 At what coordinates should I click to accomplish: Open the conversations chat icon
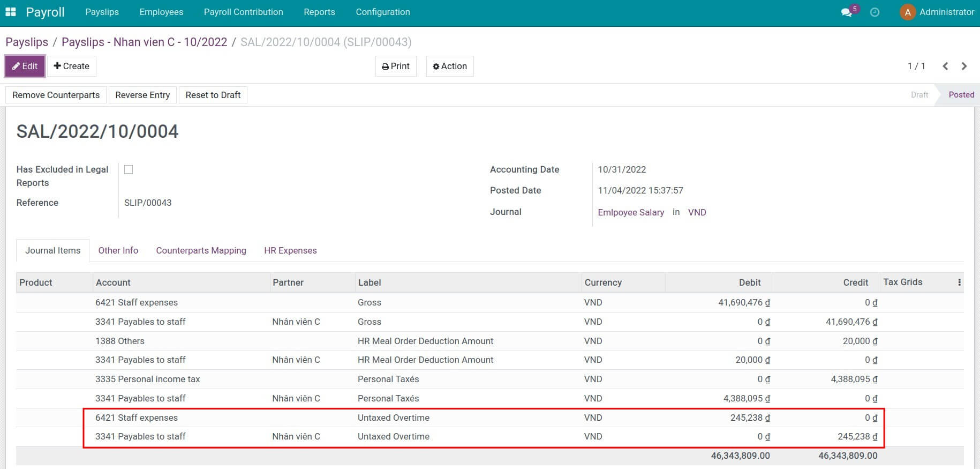[x=846, y=12]
